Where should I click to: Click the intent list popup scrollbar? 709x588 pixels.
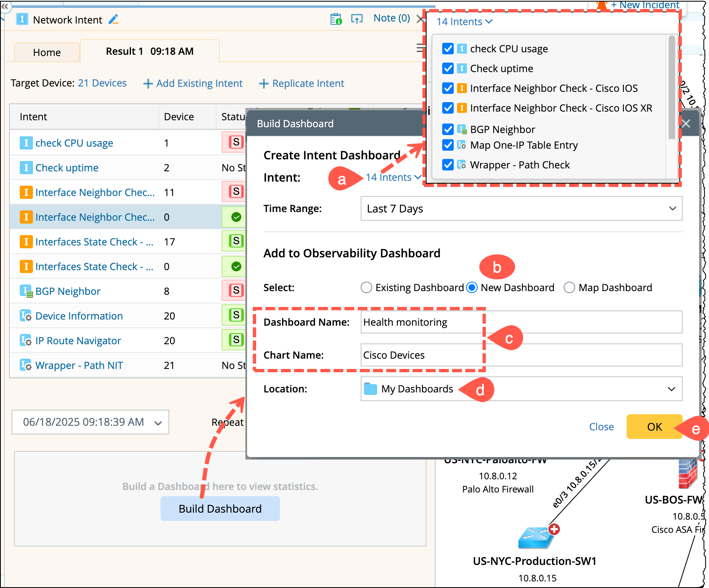pos(672,87)
